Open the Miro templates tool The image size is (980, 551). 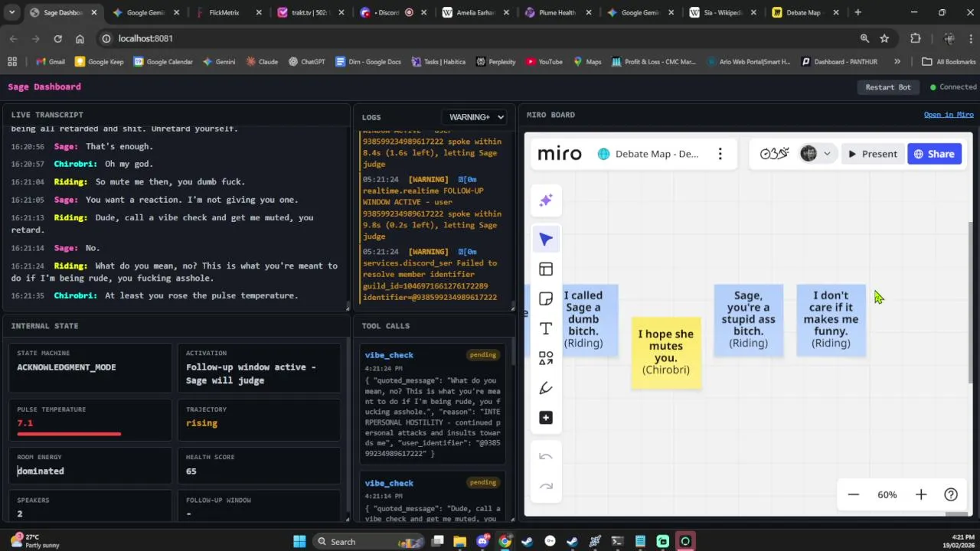(x=546, y=269)
